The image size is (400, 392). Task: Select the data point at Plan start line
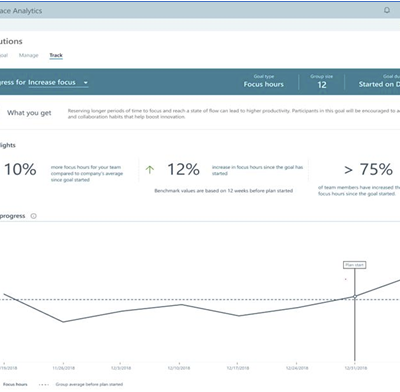[355, 296]
